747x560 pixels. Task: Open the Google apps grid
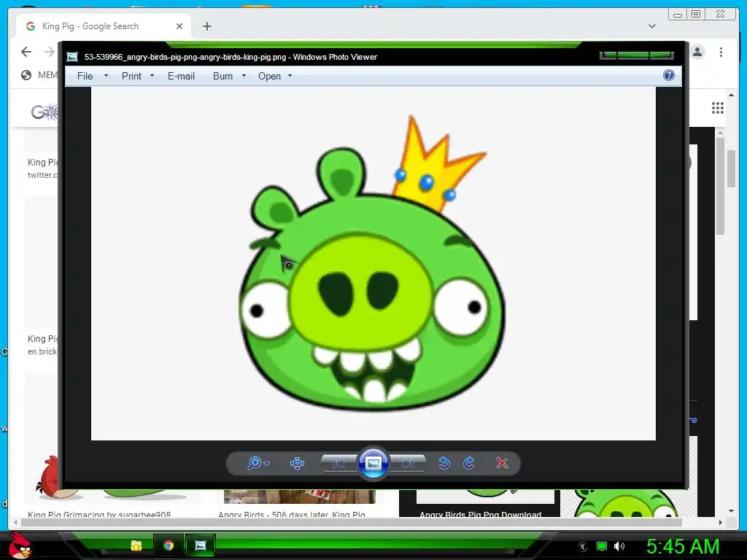pos(718,108)
